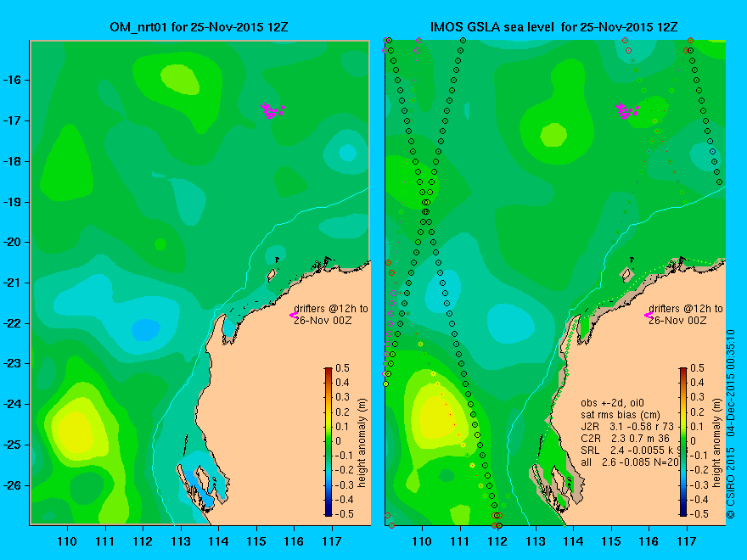Screen dimensions: 747x560
Task: Select the magenta drifter cluster on the IMOS GSLA map
Action: [x=627, y=110]
